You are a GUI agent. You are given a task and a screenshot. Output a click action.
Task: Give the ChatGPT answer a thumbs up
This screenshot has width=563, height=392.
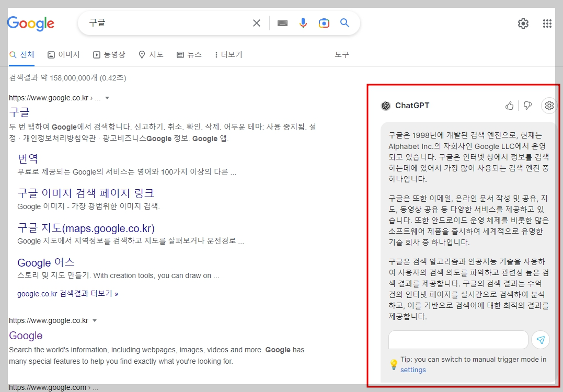point(510,106)
